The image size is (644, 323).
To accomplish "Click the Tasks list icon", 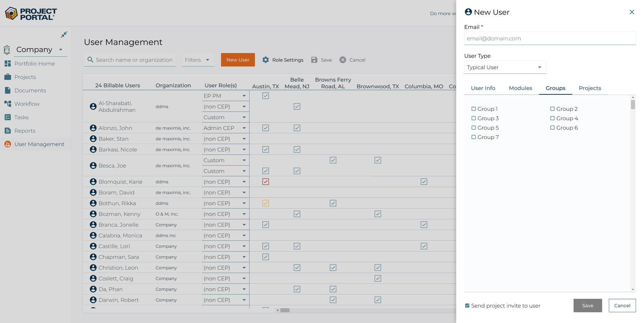I will click(8, 117).
